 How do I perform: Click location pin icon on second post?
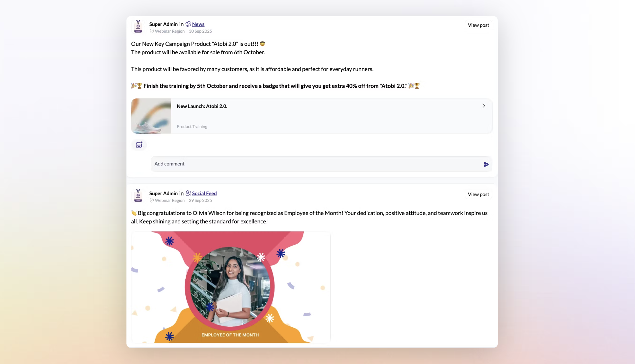152,200
